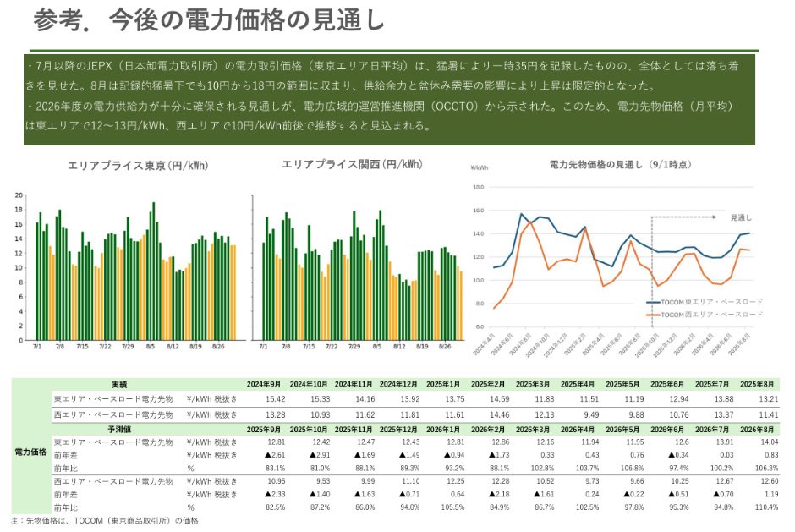Click the エリアプライス東京 chart title
The image size is (795, 532).
click(x=137, y=166)
